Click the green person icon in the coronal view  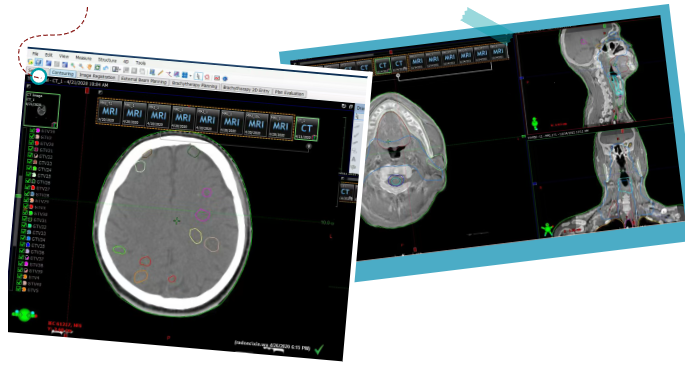[x=547, y=229]
